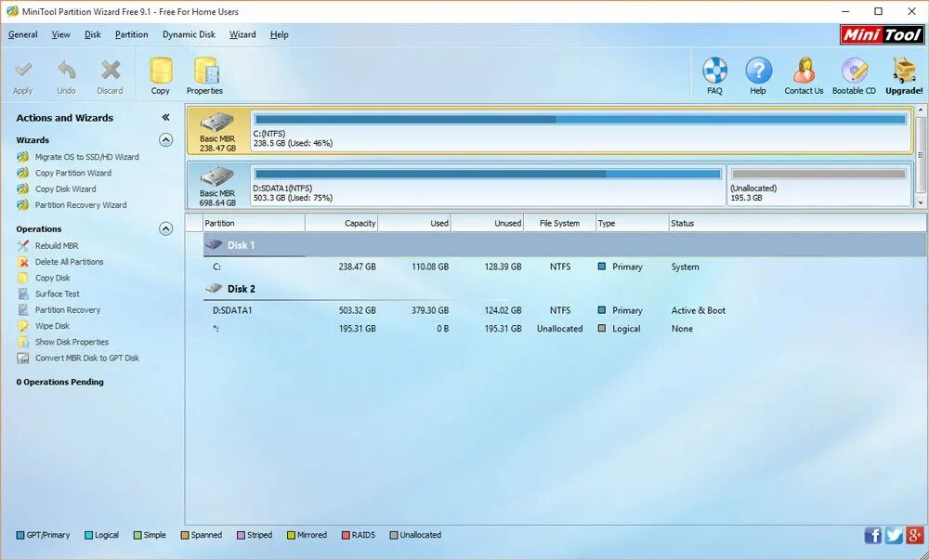Click Convert MBR Disk to GPT Disk
The image size is (929, 560).
[x=87, y=358]
